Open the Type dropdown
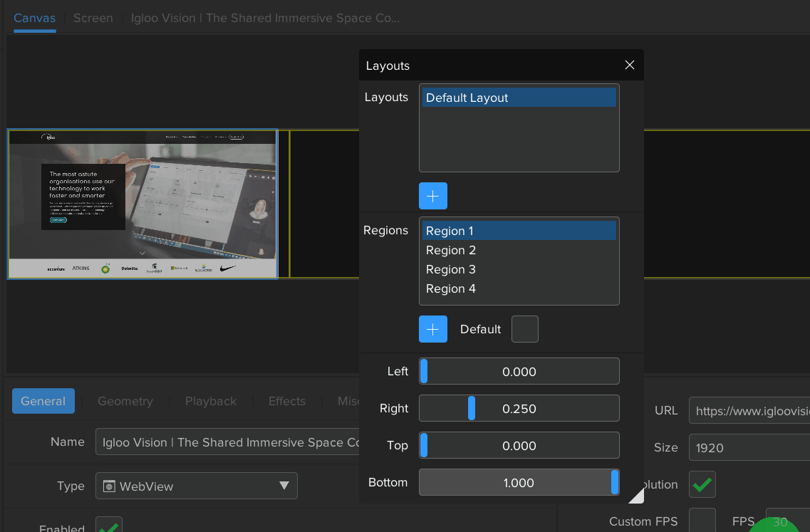The image size is (810, 532). tap(285, 486)
